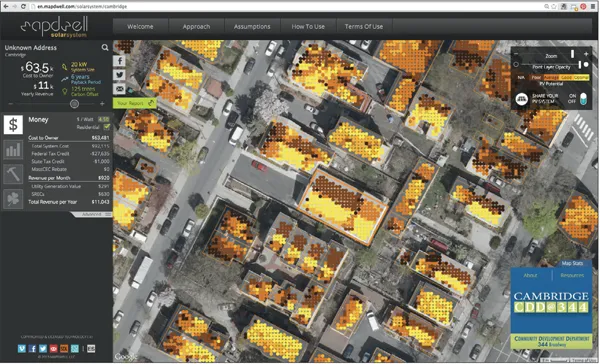Open the hammer installation panel icon
The width and height of the screenshot is (600, 364).
pos(13,174)
